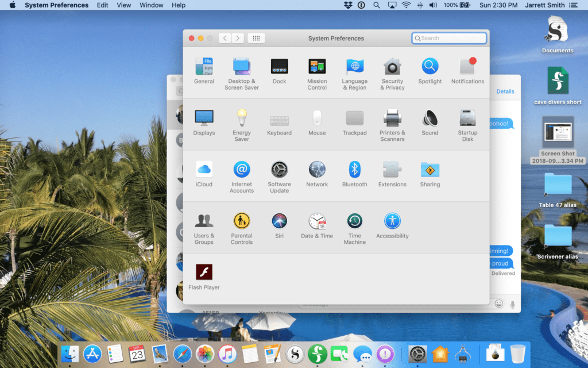Open Parental Controls preferences
The height and width of the screenshot is (368, 588).
pos(242,228)
